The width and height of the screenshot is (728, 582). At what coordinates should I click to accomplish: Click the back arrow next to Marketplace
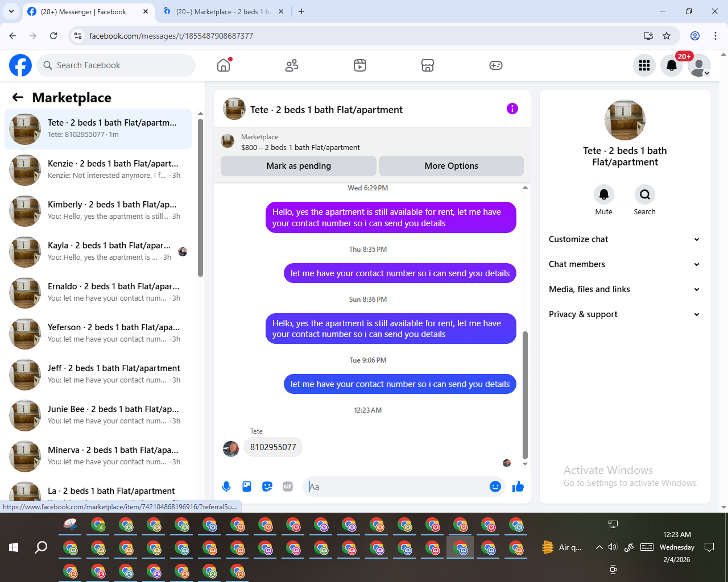pos(18,97)
